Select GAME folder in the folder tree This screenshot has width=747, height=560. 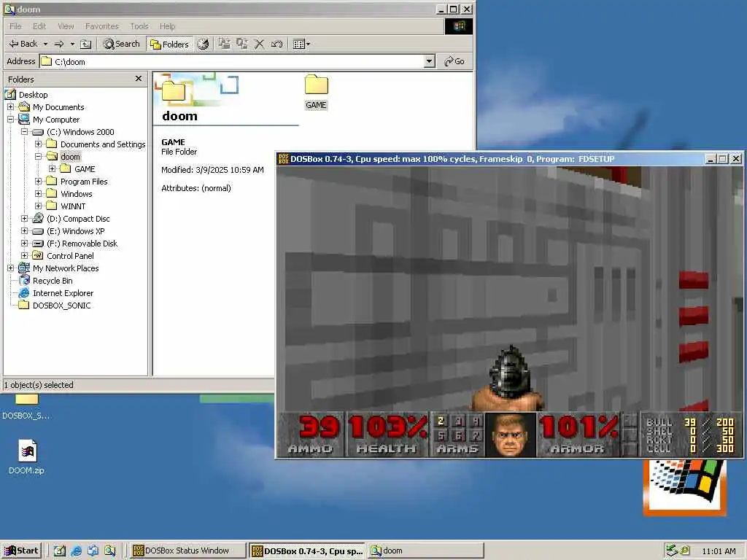point(85,169)
